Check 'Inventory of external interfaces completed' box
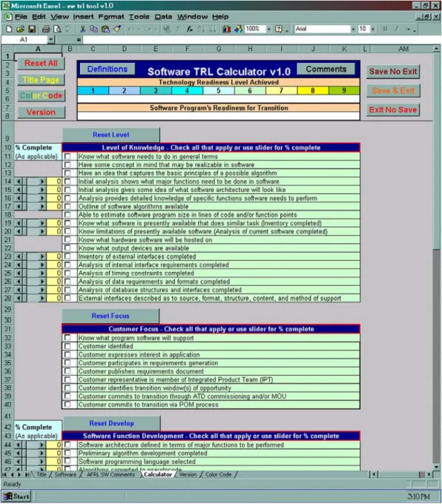 67,256
